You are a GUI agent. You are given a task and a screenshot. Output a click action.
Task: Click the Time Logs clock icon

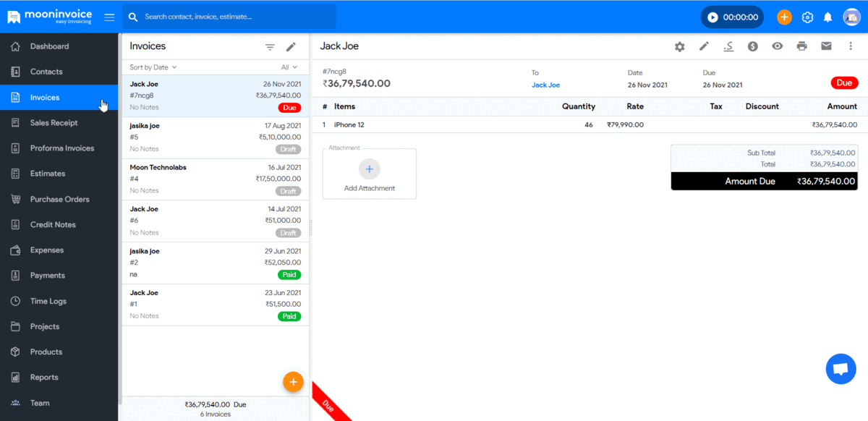pyautogui.click(x=16, y=301)
